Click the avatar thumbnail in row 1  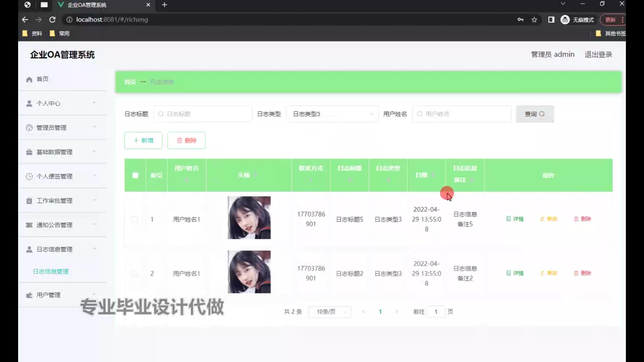[249, 218]
